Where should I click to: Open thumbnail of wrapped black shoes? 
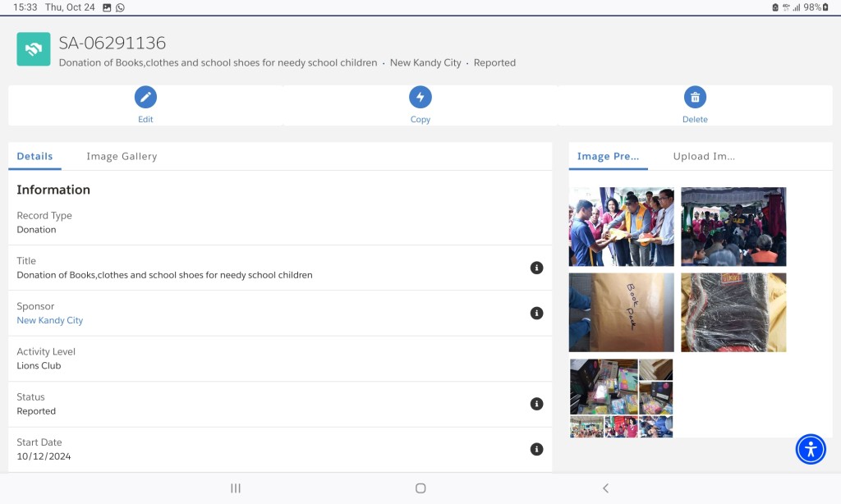(x=733, y=312)
